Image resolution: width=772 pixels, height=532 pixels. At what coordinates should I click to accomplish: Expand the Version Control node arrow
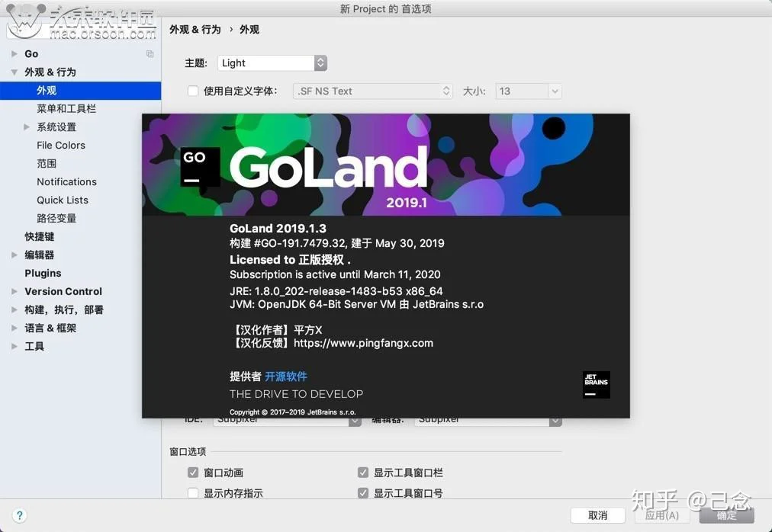(14, 291)
